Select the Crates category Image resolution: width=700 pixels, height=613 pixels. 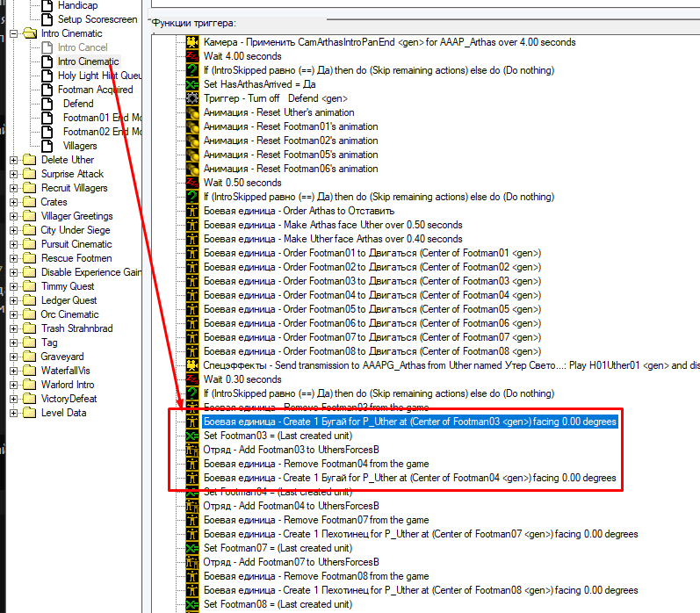pyautogui.click(x=54, y=202)
